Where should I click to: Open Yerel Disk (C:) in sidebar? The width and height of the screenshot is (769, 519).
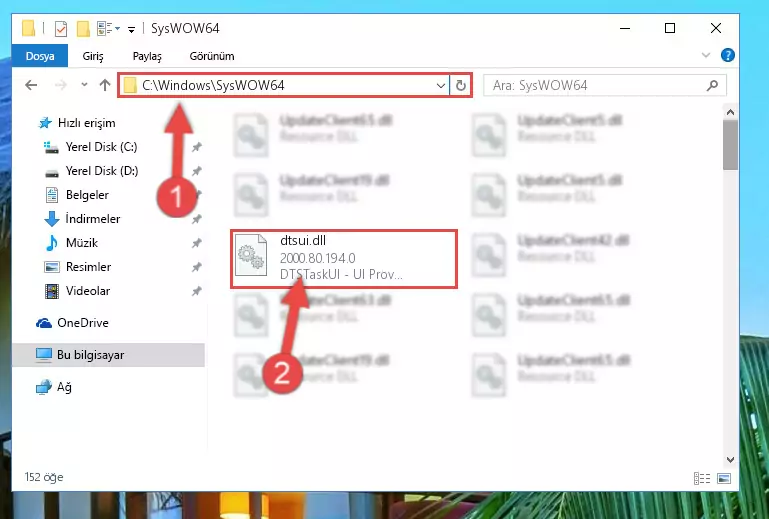(102, 147)
